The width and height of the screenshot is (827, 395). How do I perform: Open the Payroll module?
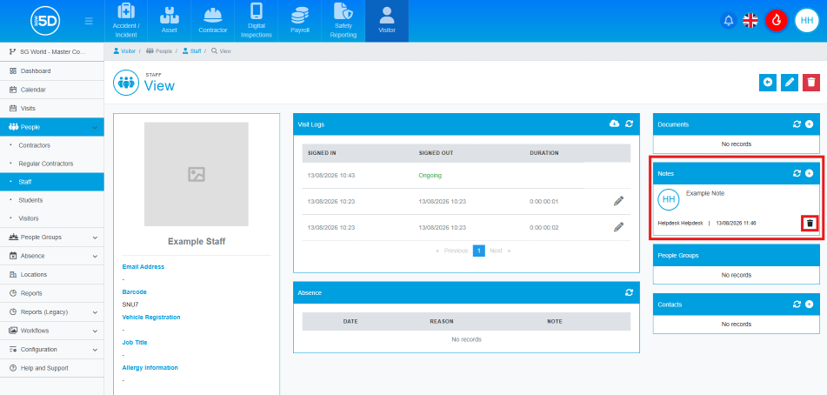[x=300, y=21]
